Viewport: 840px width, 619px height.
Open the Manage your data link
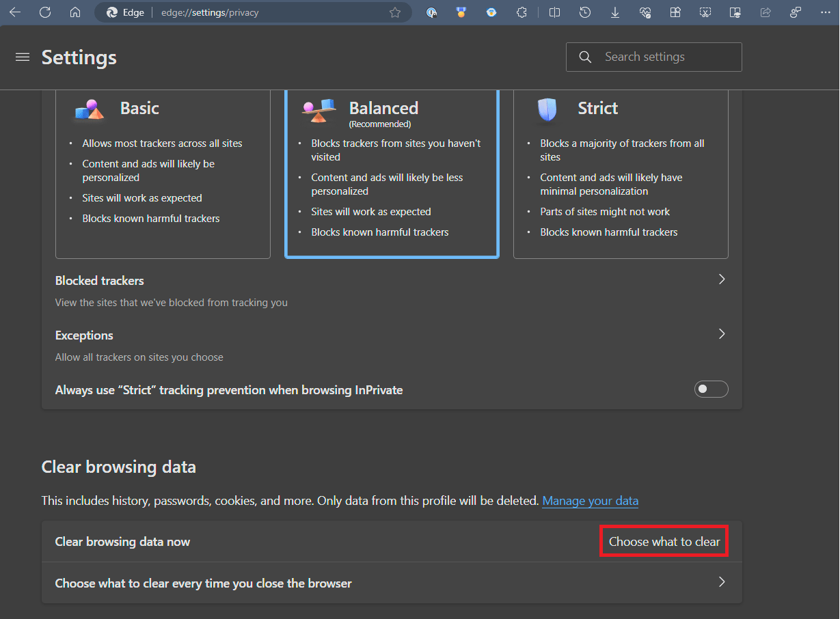(590, 500)
